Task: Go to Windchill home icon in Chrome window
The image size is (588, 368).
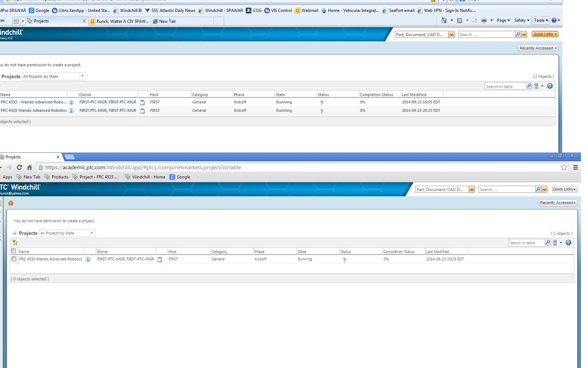Action: click(11, 203)
